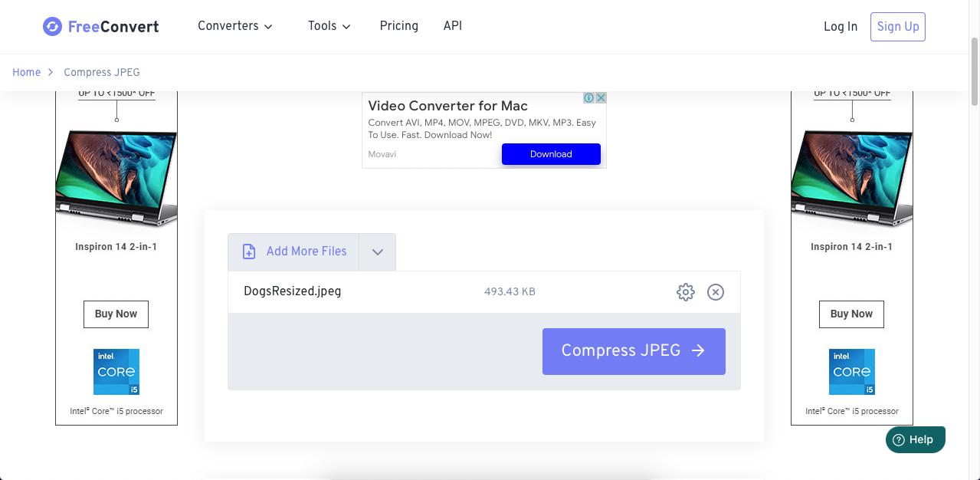980x480 pixels.
Task: Open the API menu item
Action: (453, 26)
